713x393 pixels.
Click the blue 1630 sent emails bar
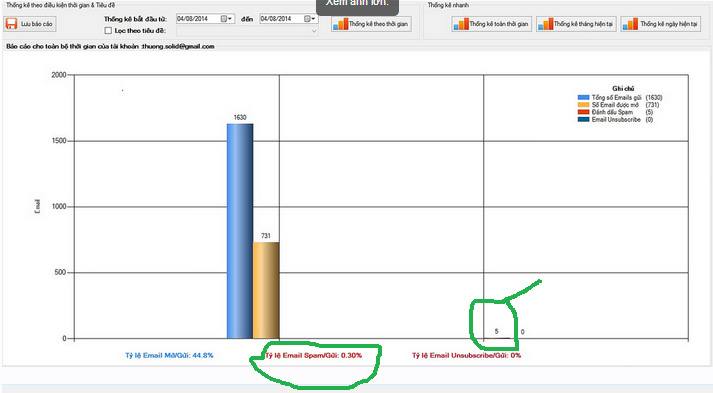240,231
